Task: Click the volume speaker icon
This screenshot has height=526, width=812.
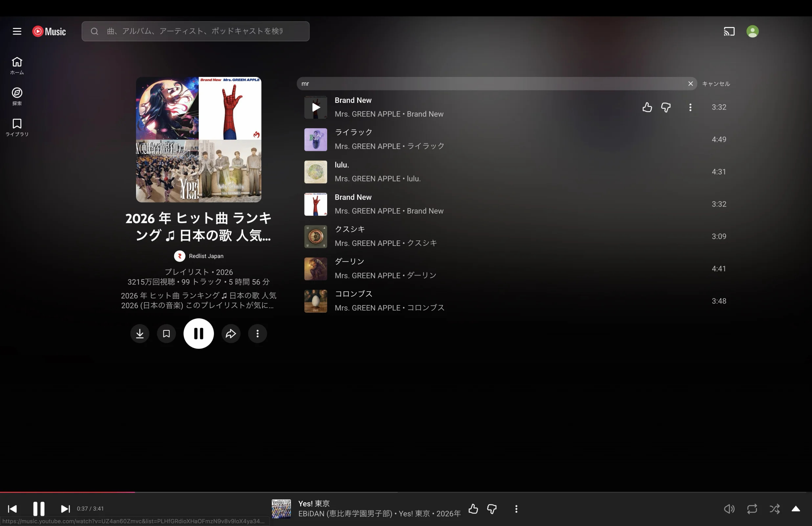Action: [x=729, y=509]
